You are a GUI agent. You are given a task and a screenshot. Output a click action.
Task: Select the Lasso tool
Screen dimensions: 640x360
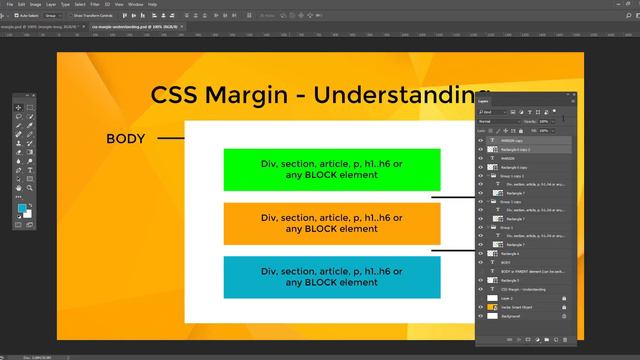[18, 117]
